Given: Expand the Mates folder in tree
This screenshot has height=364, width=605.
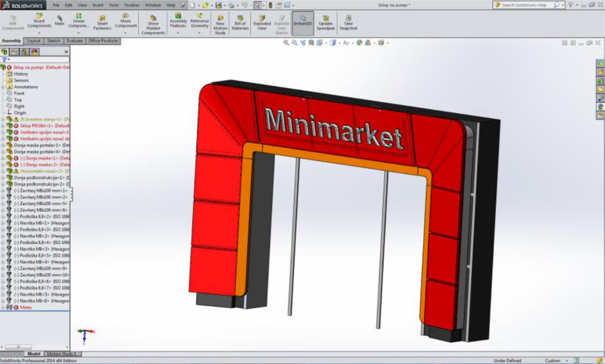Looking at the screenshot, I should (3, 307).
